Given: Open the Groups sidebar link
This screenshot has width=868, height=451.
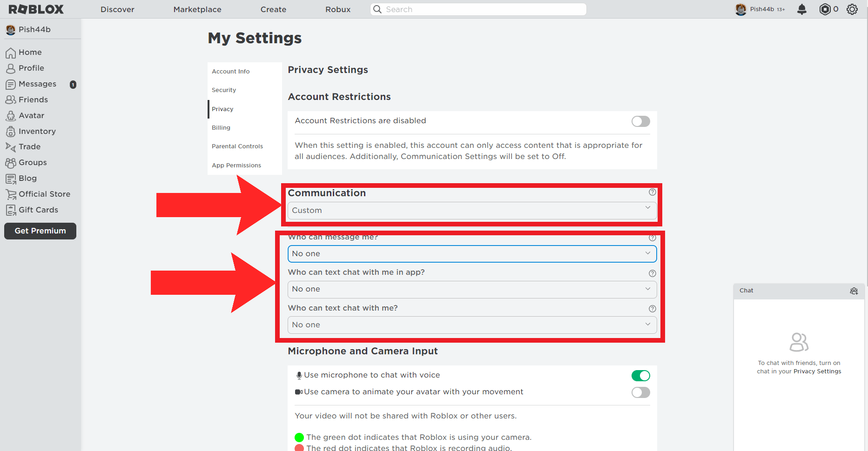Looking at the screenshot, I should point(33,163).
